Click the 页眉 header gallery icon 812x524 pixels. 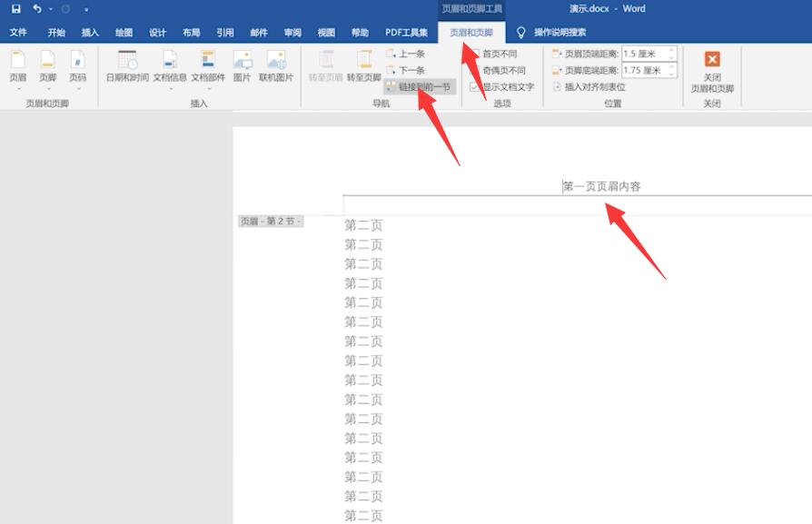click(18, 60)
